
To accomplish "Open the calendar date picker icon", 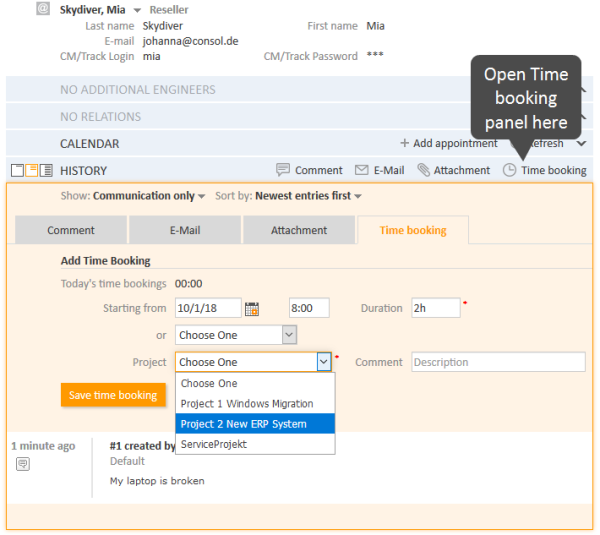I will pos(252,308).
